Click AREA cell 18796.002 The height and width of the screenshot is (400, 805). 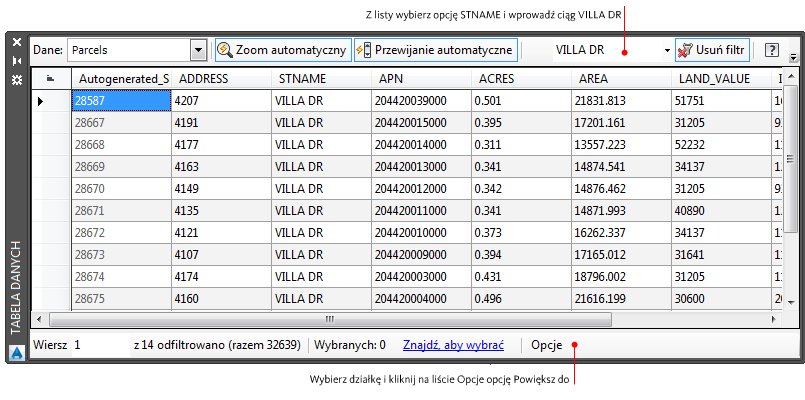(622, 277)
